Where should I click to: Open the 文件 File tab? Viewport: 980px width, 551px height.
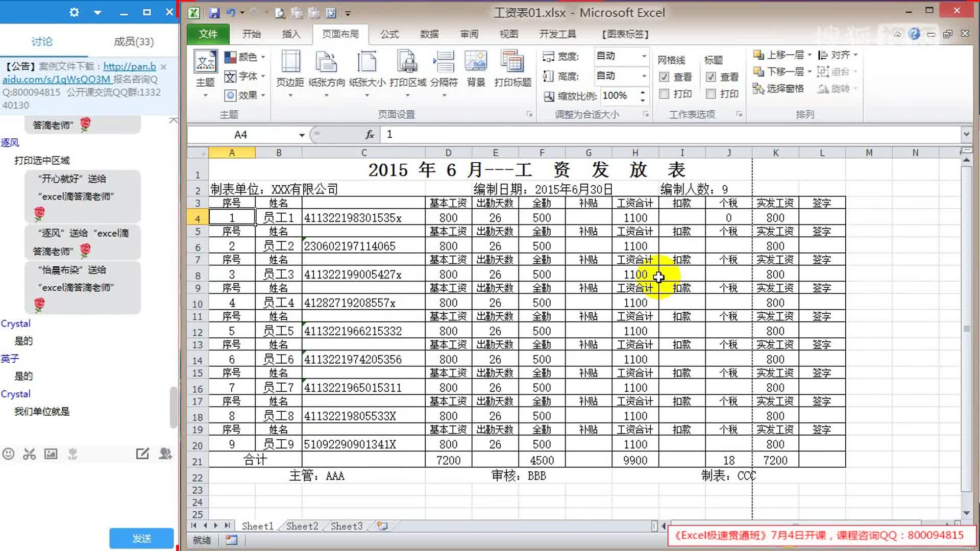click(208, 34)
